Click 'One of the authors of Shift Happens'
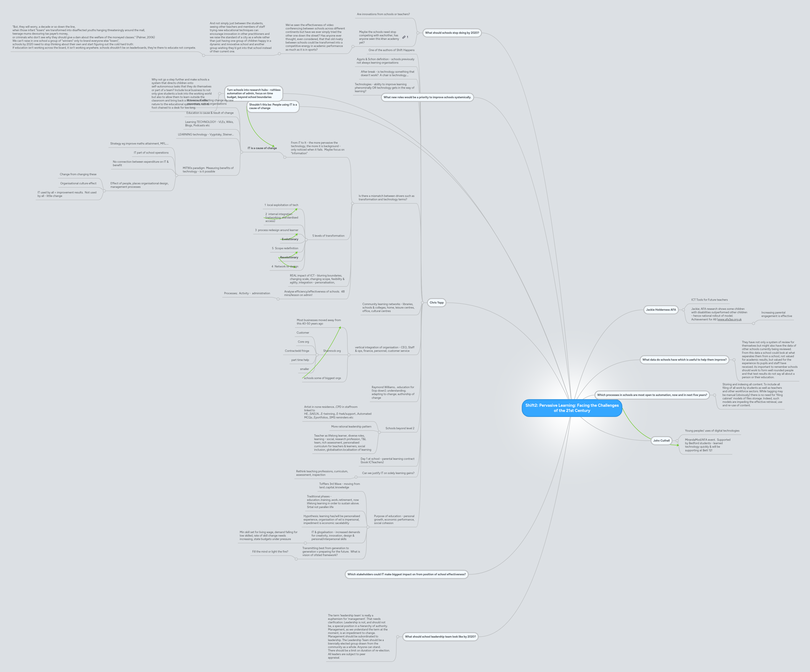 click(391, 50)
